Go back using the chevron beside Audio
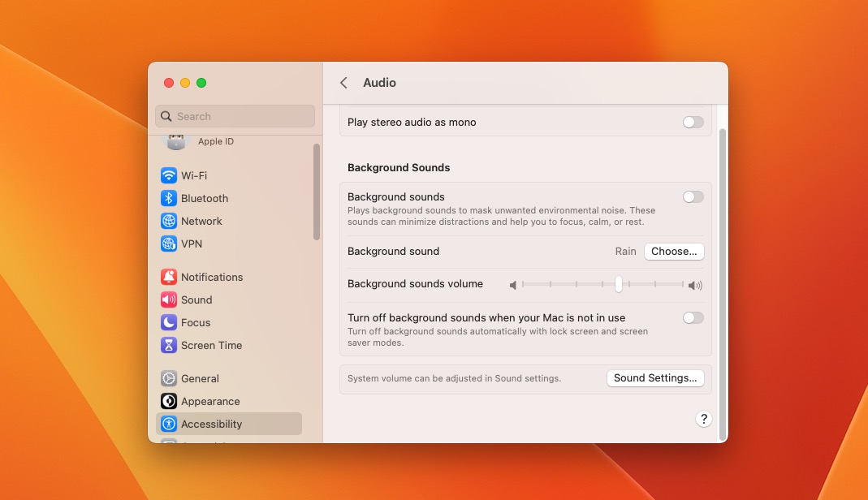868x500 pixels. click(344, 83)
